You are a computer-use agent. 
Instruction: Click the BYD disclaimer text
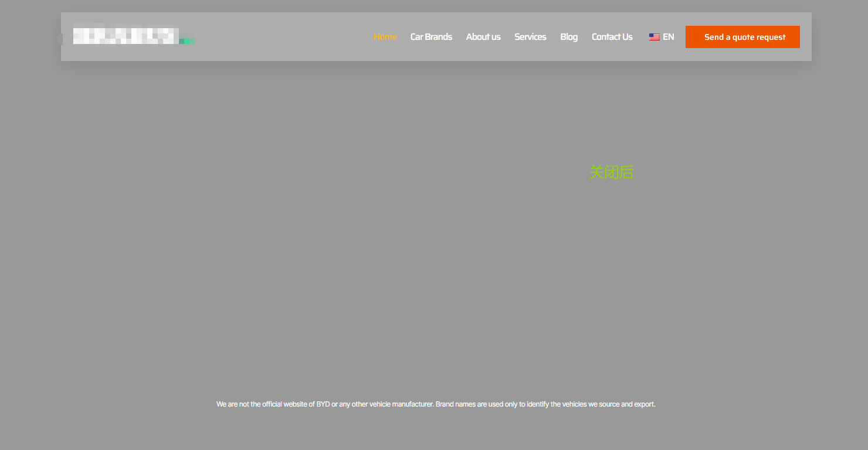pos(436,404)
